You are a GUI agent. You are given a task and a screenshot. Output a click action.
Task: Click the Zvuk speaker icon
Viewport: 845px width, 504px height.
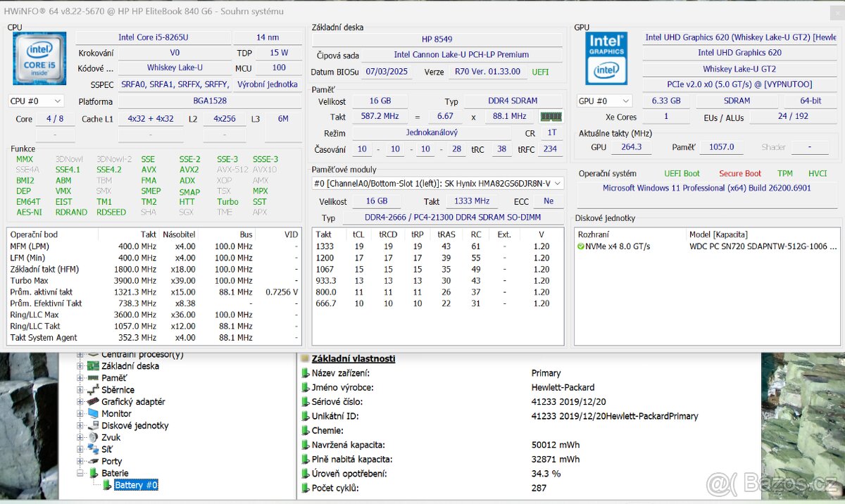(92, 437)
